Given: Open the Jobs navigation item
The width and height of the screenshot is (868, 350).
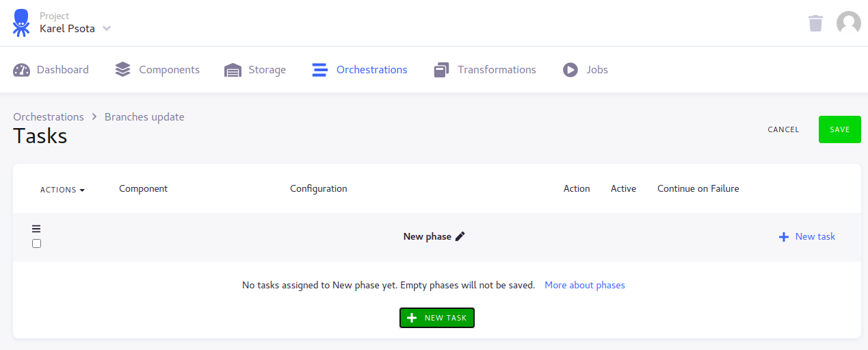Looking at the screenshot, I should [x=596, y=70].
